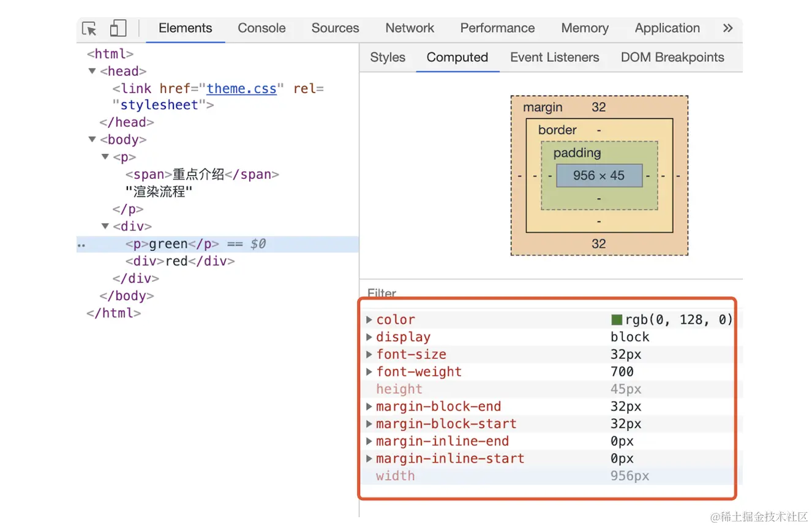Click the margin label in box model
This screenshot has height=527, width=812.
coord(543,107)
